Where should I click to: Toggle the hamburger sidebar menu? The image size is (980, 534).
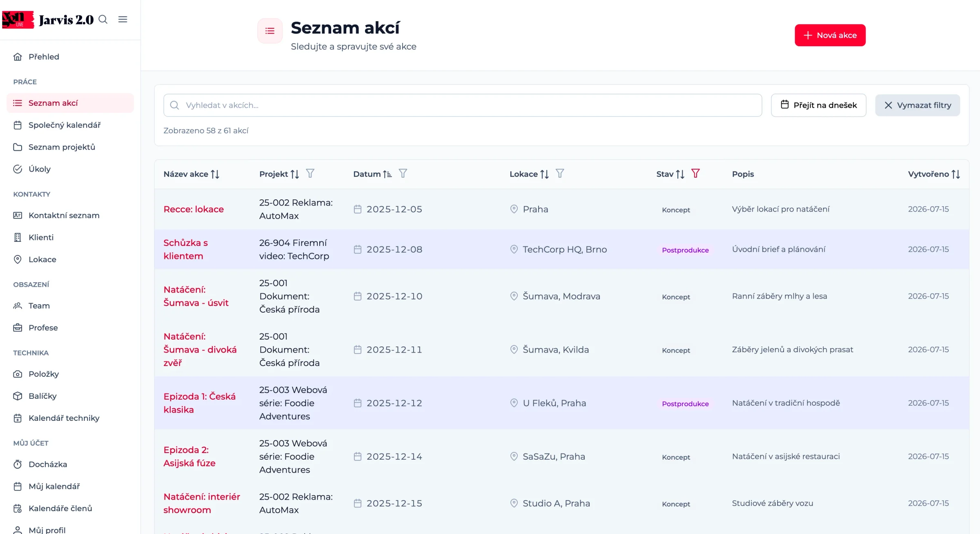[x=122, y=19]
